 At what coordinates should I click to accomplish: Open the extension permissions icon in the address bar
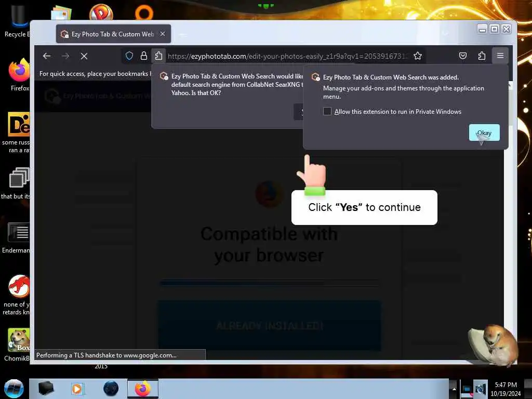[x=158, y=56]
